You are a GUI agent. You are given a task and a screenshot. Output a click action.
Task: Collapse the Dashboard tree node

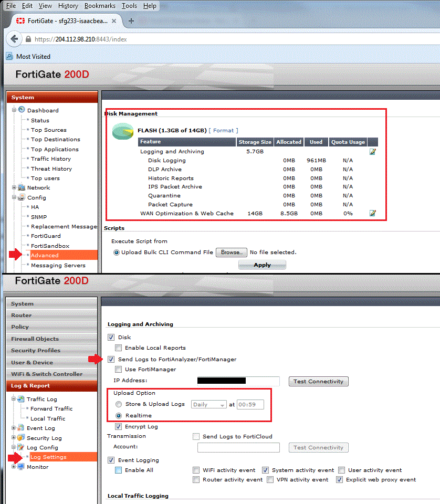[14, 110]
